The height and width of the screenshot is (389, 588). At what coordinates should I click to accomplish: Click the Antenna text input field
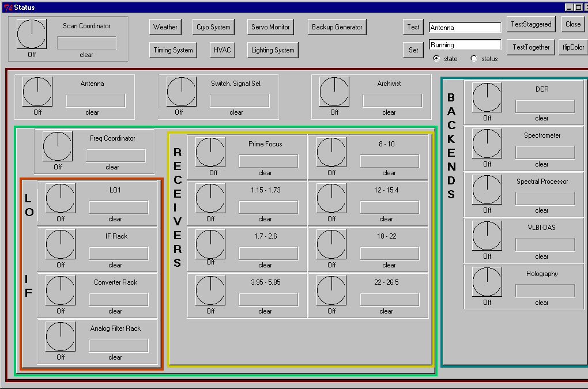(x=465, y=28)
